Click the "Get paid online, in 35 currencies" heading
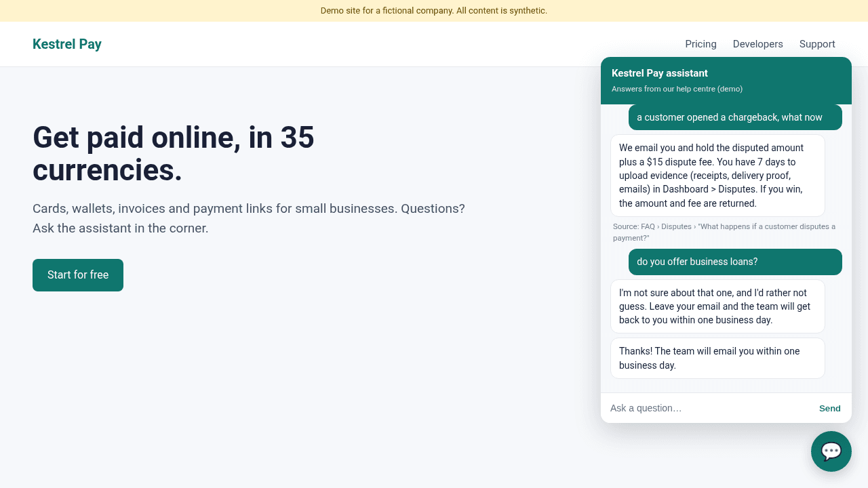Viewport: 868px width, 488px height. [174, 154]
